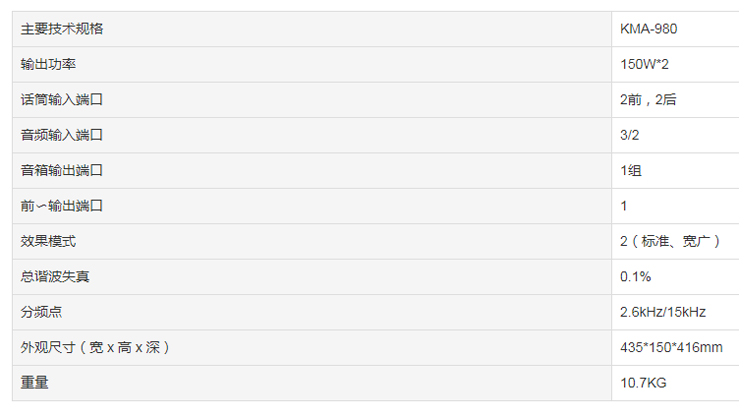
Task: Click the 总谐波失真 row label
Action: [x=55, y=276]
